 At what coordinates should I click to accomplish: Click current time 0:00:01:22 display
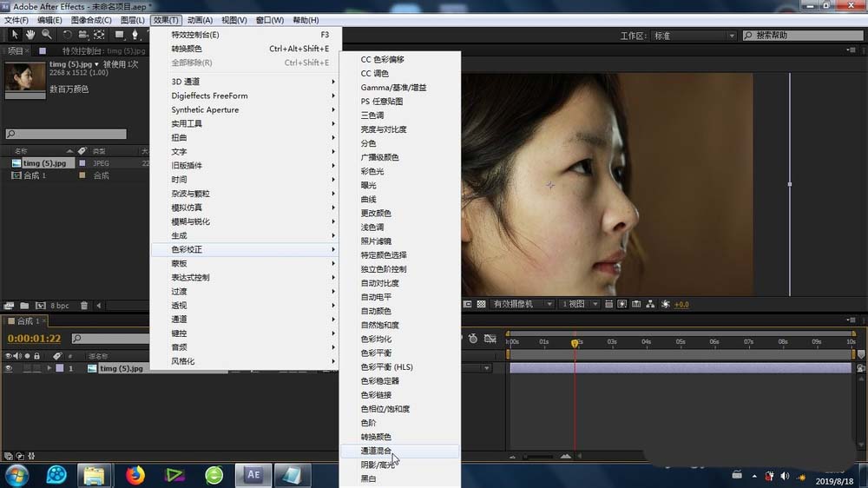(x=35, y=338)
